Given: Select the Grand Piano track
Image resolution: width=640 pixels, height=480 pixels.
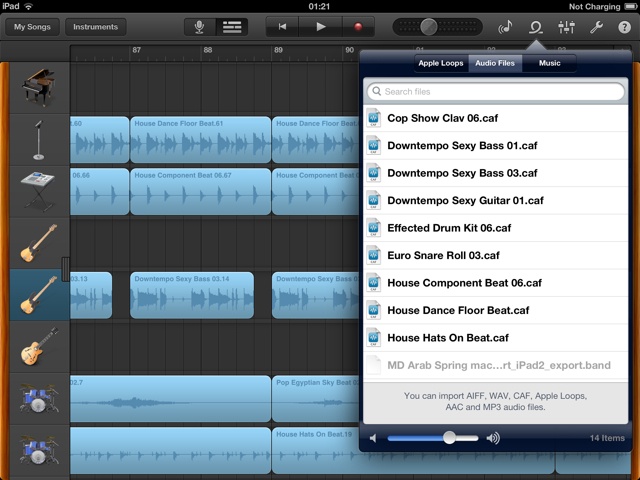Looking at the screenshot, I should pyautogui.click(x=39, y=88).
